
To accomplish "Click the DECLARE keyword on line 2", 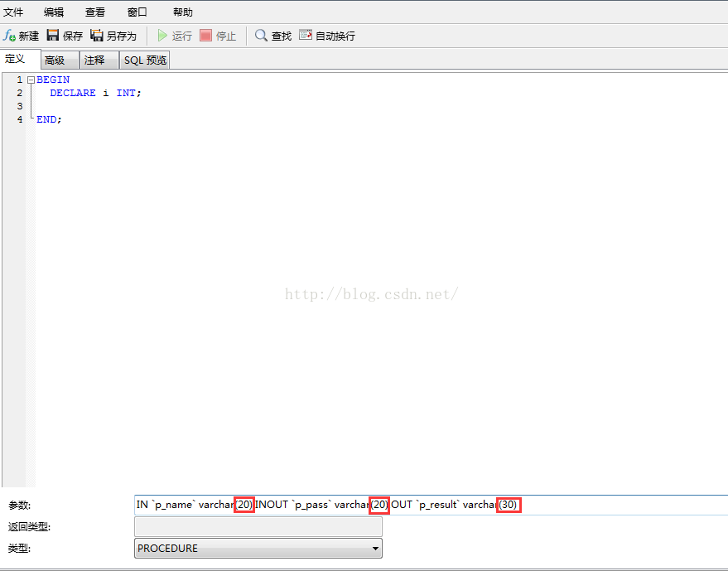I will (x=73, y=93).
